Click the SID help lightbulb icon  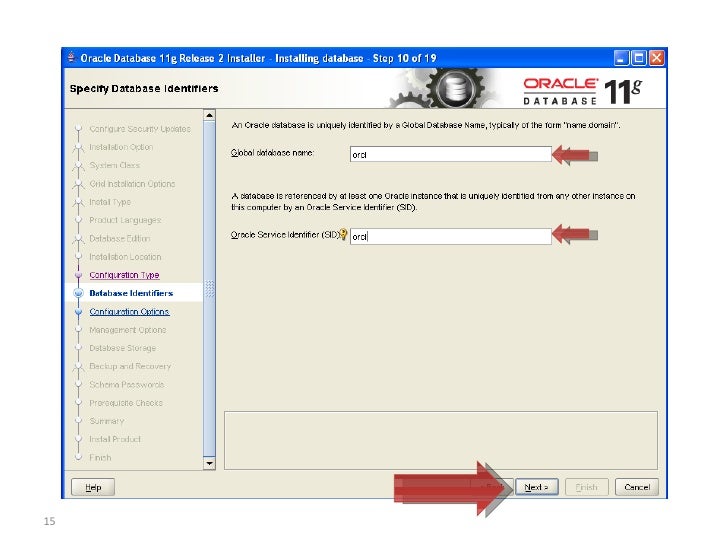[x=343, y=234]
